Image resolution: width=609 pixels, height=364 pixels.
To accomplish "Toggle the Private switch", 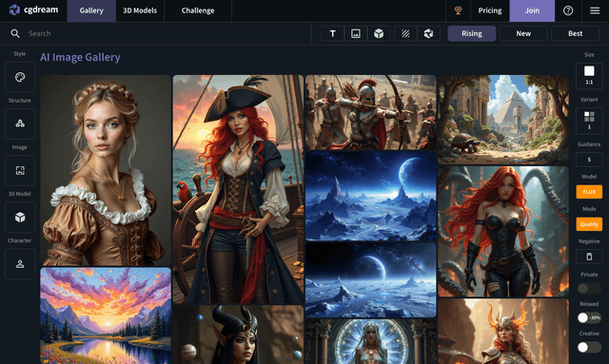I will tap(589, 288).
